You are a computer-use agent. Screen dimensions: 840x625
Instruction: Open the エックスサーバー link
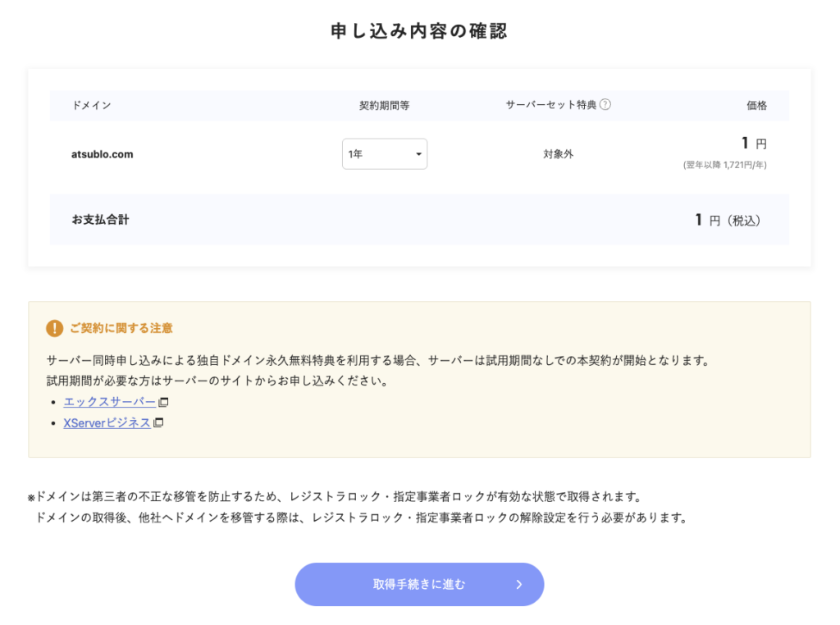109,402
